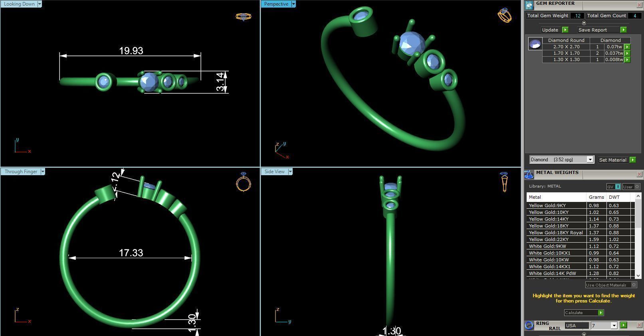Click the Gem Reporter panel icon

(529, 5)
